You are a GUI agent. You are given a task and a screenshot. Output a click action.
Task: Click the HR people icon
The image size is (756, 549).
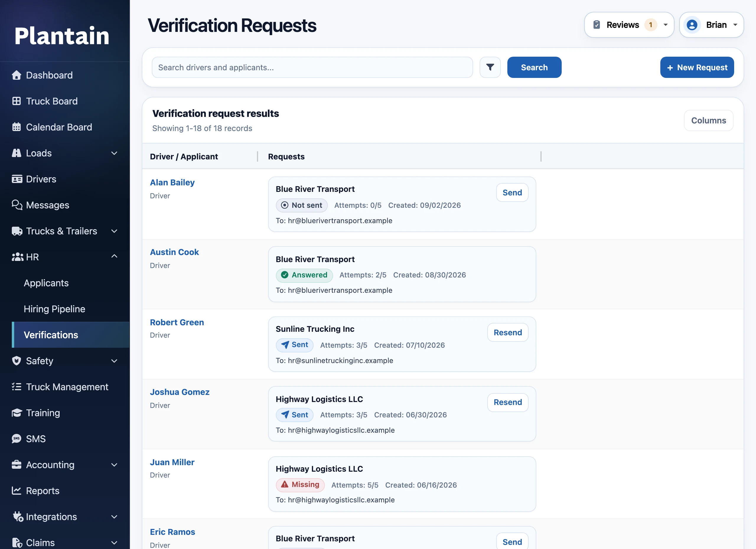tap(17, 257)
